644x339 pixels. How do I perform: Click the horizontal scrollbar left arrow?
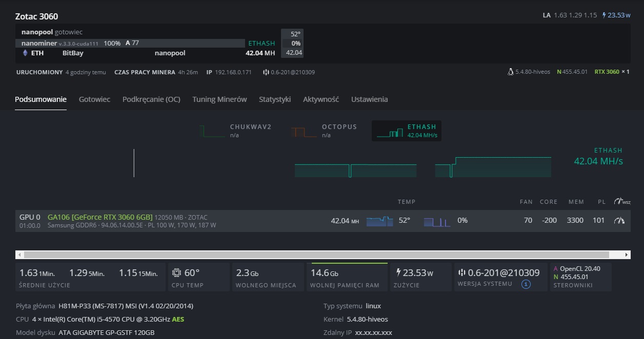pos(19,255)
